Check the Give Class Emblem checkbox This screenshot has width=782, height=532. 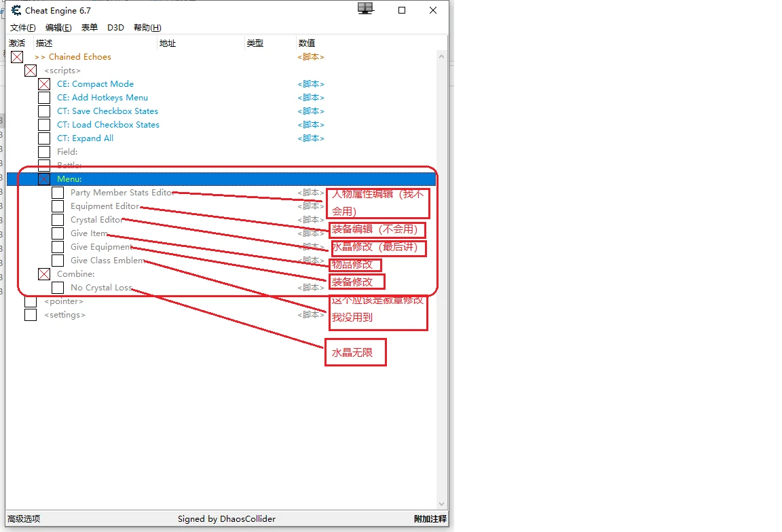(x=58, y=261)
